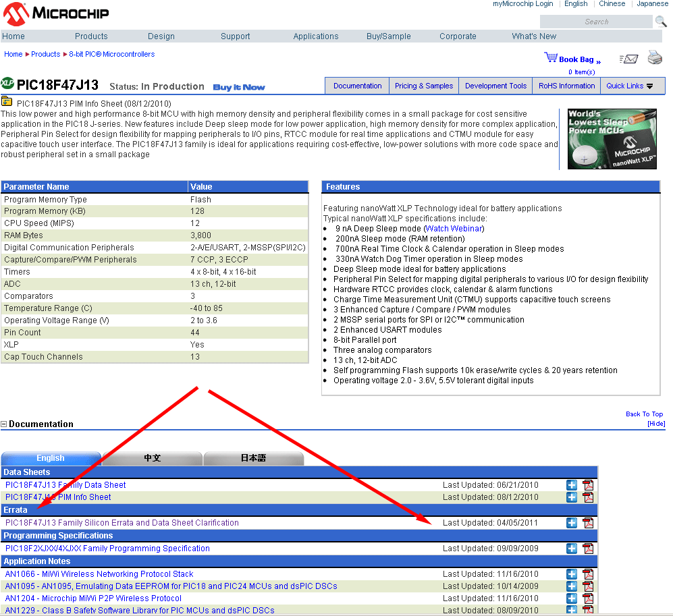Select the English documentation tab
This screenshot has width=673, height=616.
51,458
